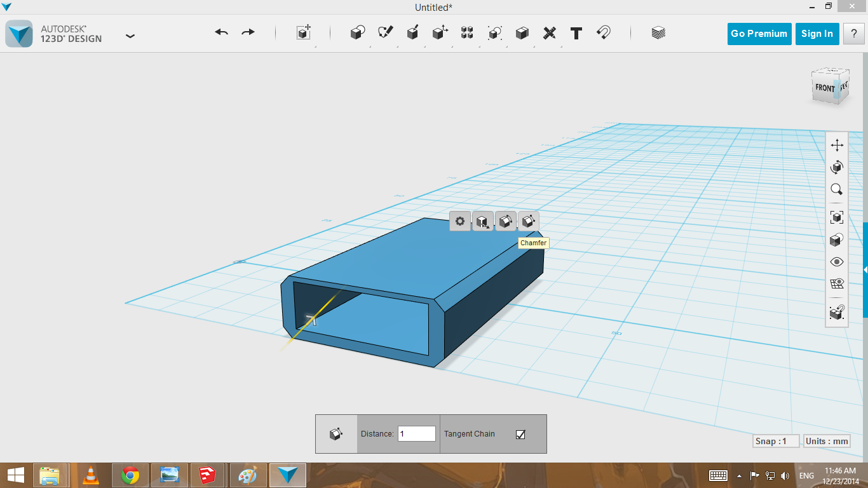This screenshot has width=868, height=488.
Task: Expand the blue side panel tab on the right edge
Action: [865, 270]
